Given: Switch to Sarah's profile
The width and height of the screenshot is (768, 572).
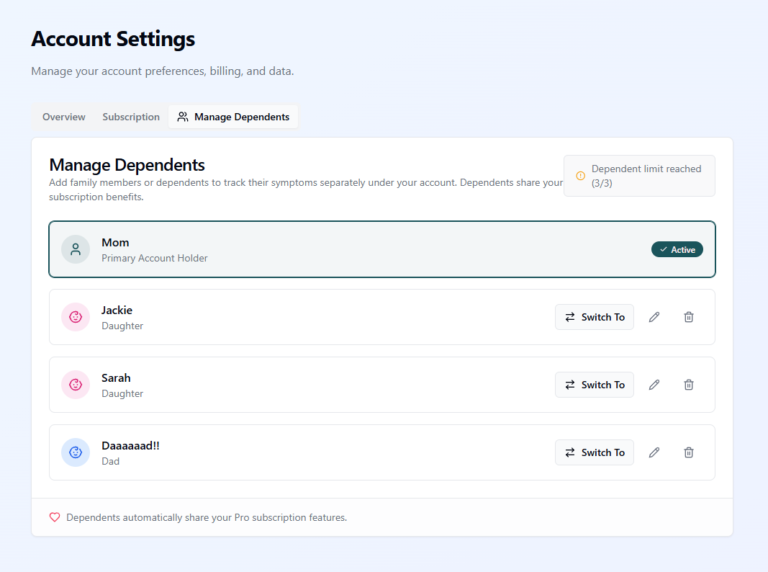Looking at the screenshot, I should point(594,384).
